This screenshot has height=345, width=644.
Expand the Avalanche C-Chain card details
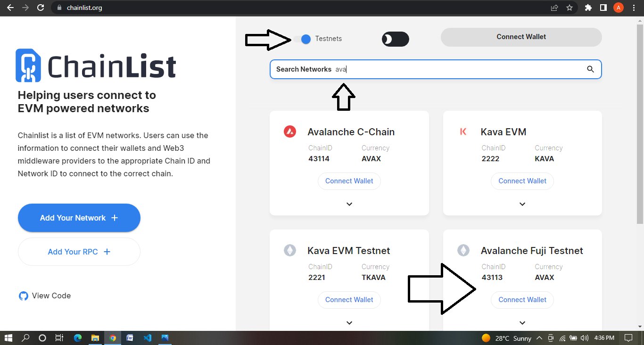click(x=349, y=204)
